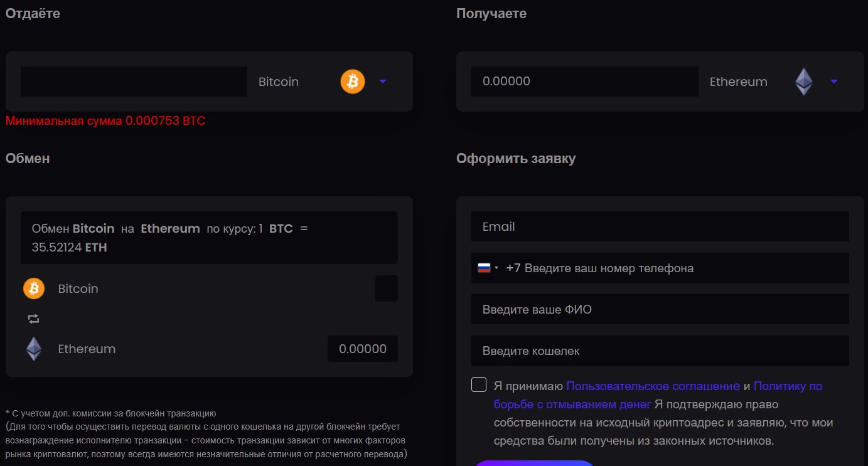Open the Пользовательское соглашение link
Image resolution: width=868 pixels, height=466 pixels.
(653, 386)
